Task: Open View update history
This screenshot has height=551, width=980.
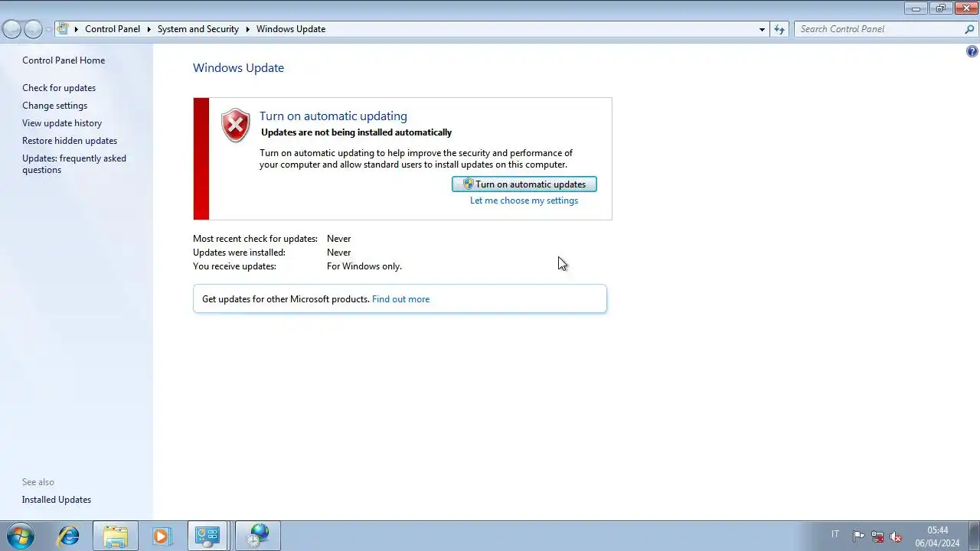Action: (x=62, y=123)
